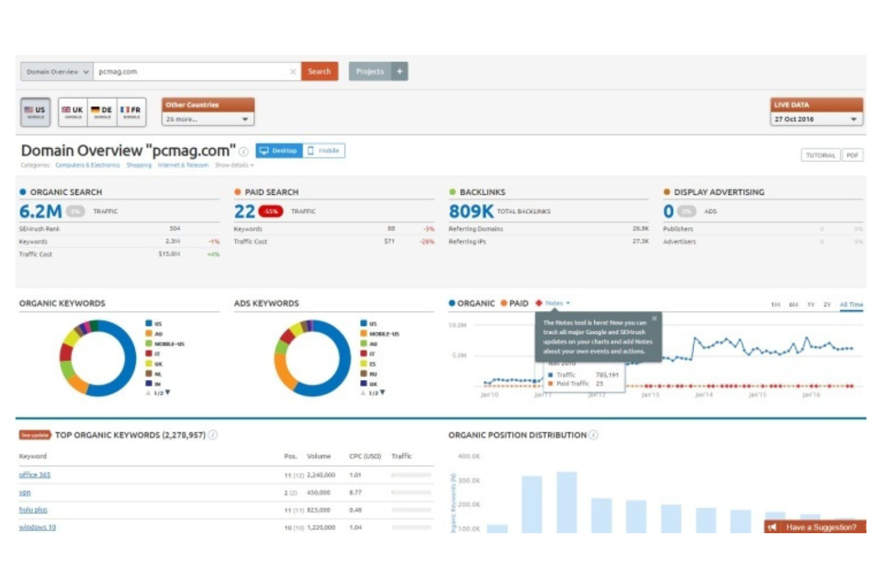Open the windows 10 keyword link
The height and width of the screenshot is (588, 882).
37,527
